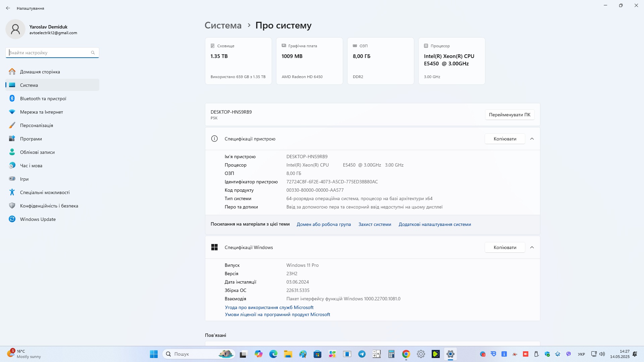Open Google Chrome from taskbar
This screenshot has width=644, height=362.
click(406, 354)
